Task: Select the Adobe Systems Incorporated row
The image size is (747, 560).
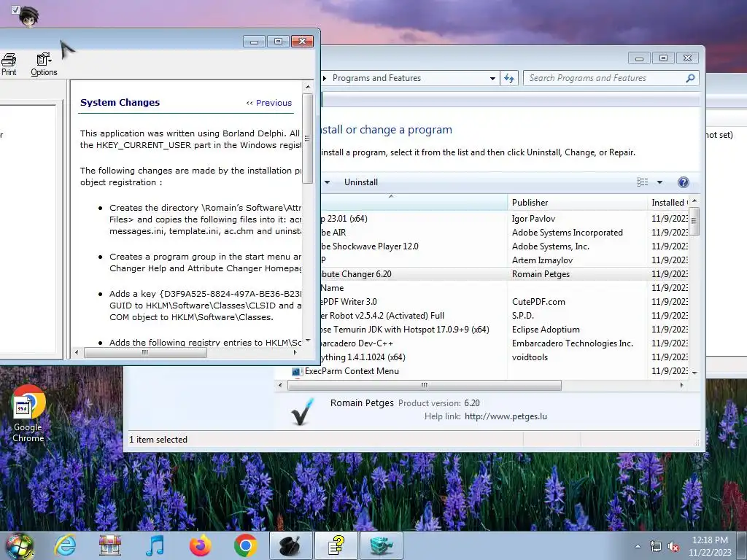Action: [505, 233]
